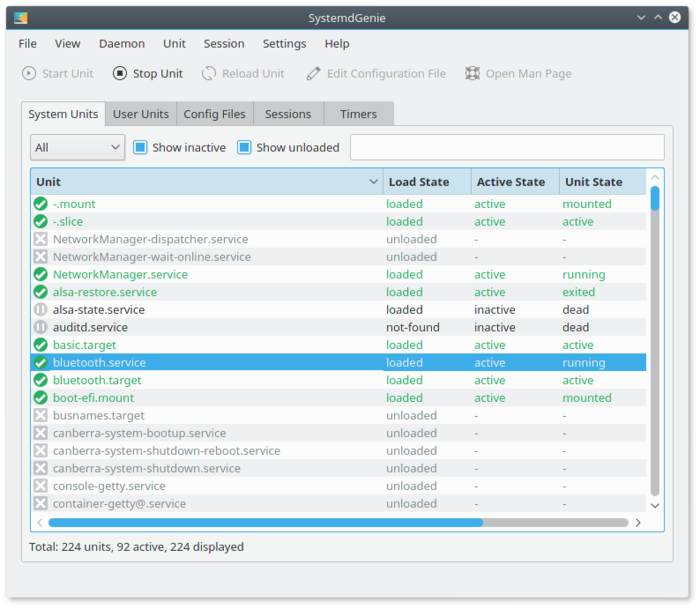This screenshot has height=609, width=700.
Task: Click the paused status icon beside auditd.service
Action: [x=41, y=327]
